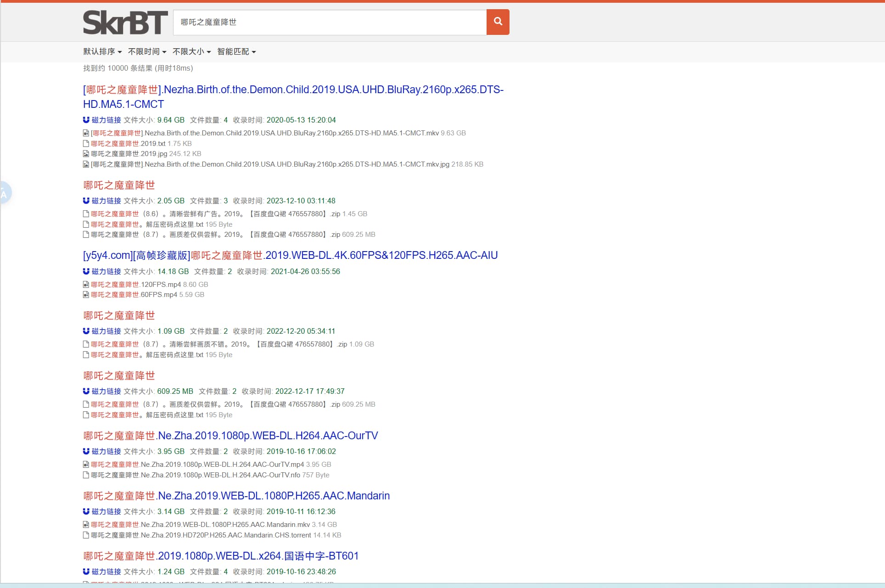Screen dimensions: 885x588
Task: Click the magnet icon for the 14.18 GB result
Action: point(86,271)
